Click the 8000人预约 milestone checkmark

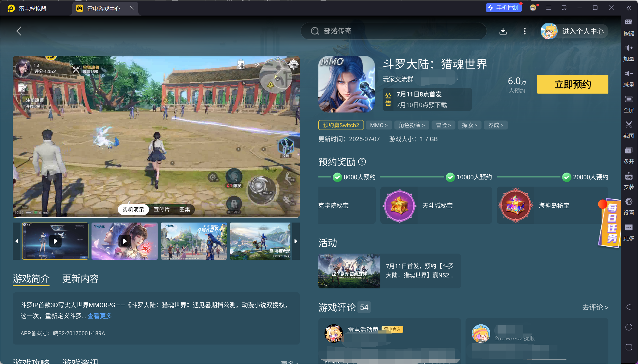[x=337, y=177]
